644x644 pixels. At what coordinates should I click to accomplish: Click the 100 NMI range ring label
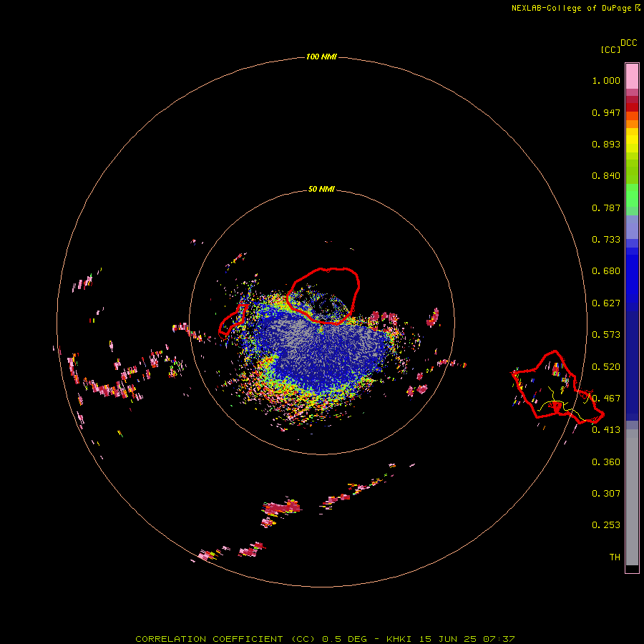321,57
